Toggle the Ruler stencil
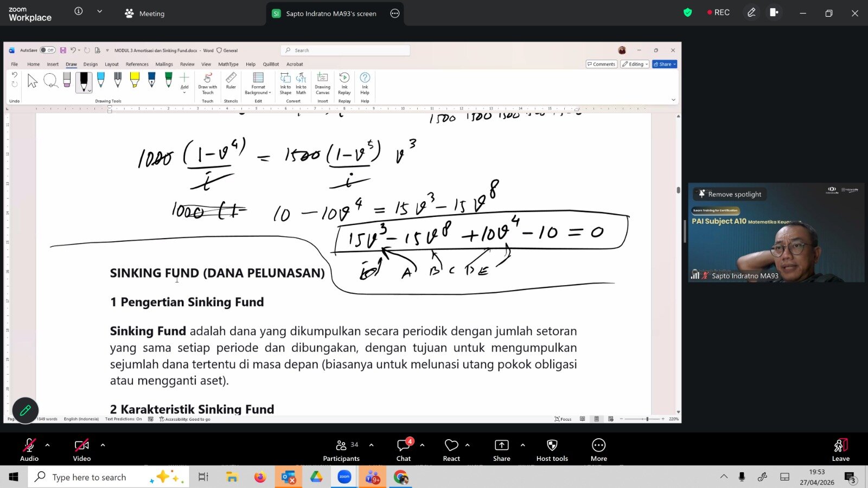Screen dimensions: 868x488 231,81
